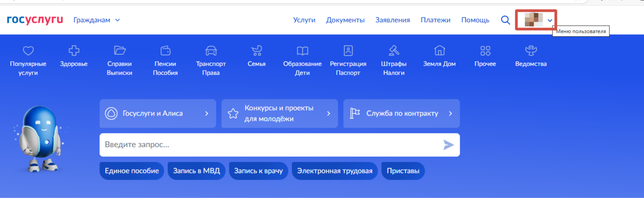Viewport: 644px width, 198px height.
Task: Open the Пенсии Пособия wallet icon
Action: [x=165, y=50]
